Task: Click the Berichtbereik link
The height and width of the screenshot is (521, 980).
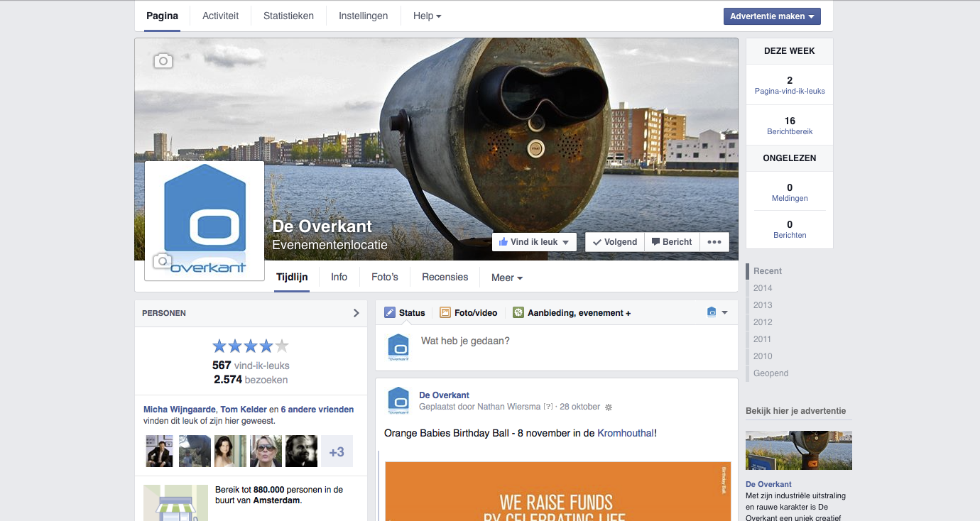Action: click(790, 131)
